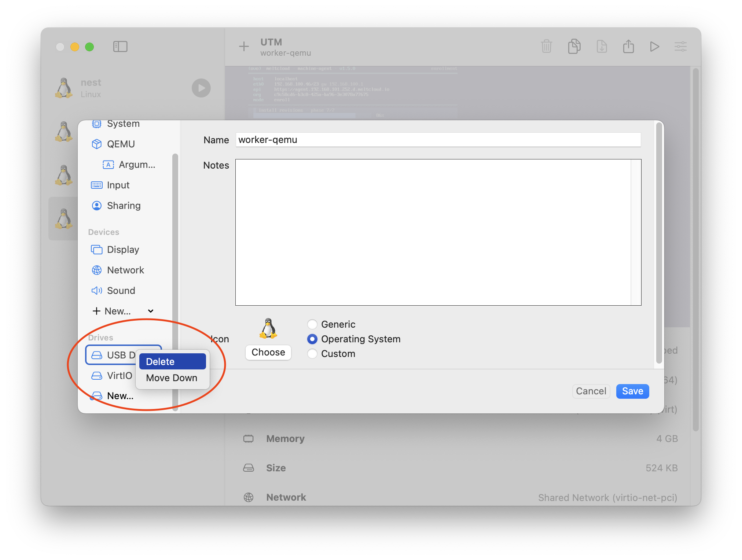The height and width of the screenshot is (560, 742).
Task: Click the trash icon in UTM toolbar
Action: coord(546,47)
